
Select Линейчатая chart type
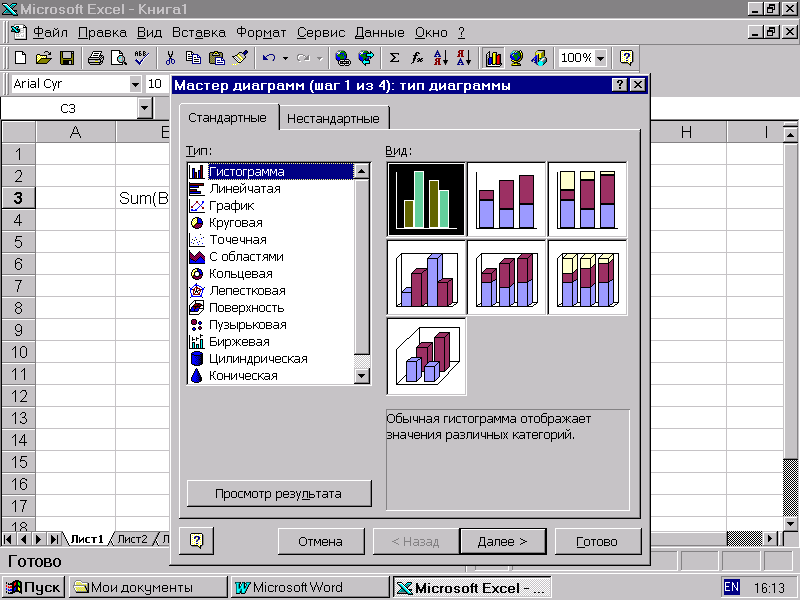point(270,189)
